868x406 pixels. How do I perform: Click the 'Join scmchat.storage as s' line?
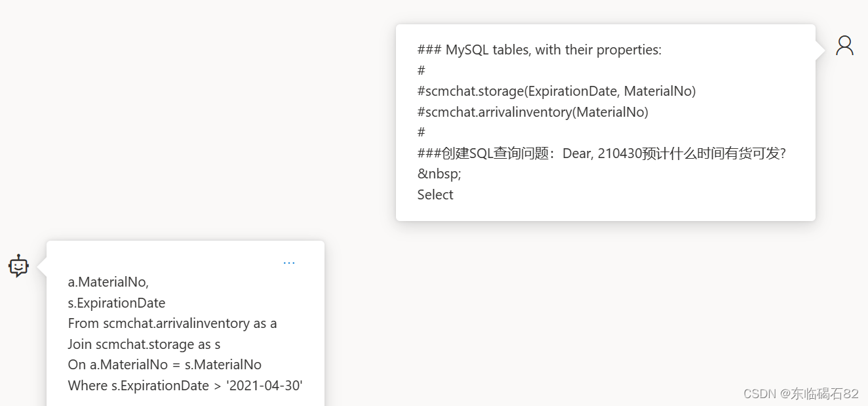click(x=144, y=344)
